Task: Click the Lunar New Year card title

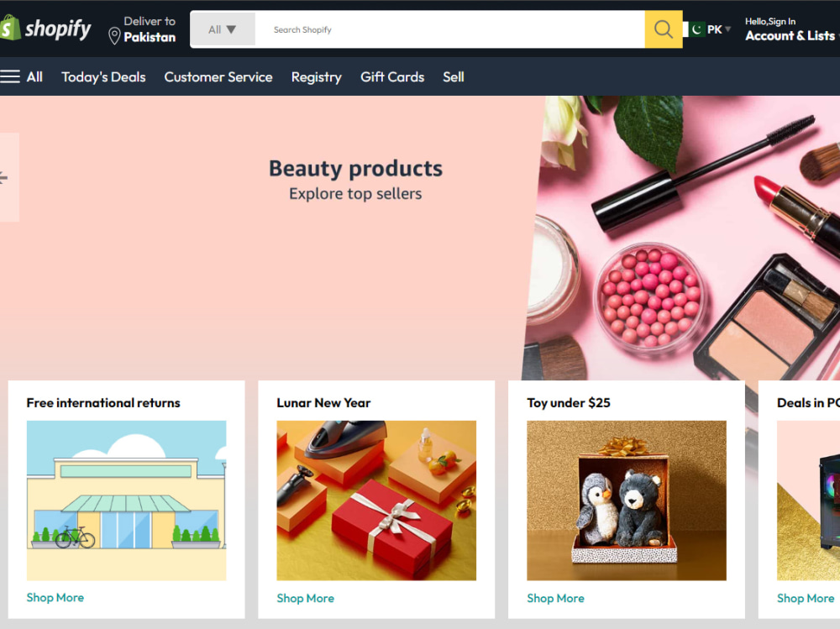Action: pyautogui.click(x=323, y=403)
